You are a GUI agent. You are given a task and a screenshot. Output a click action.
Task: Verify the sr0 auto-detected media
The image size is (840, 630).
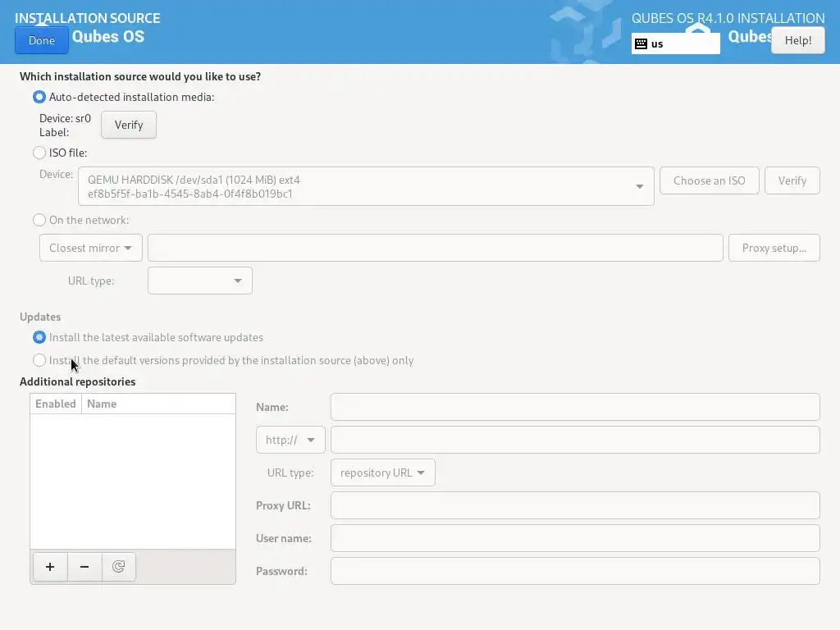coord(129,125)
